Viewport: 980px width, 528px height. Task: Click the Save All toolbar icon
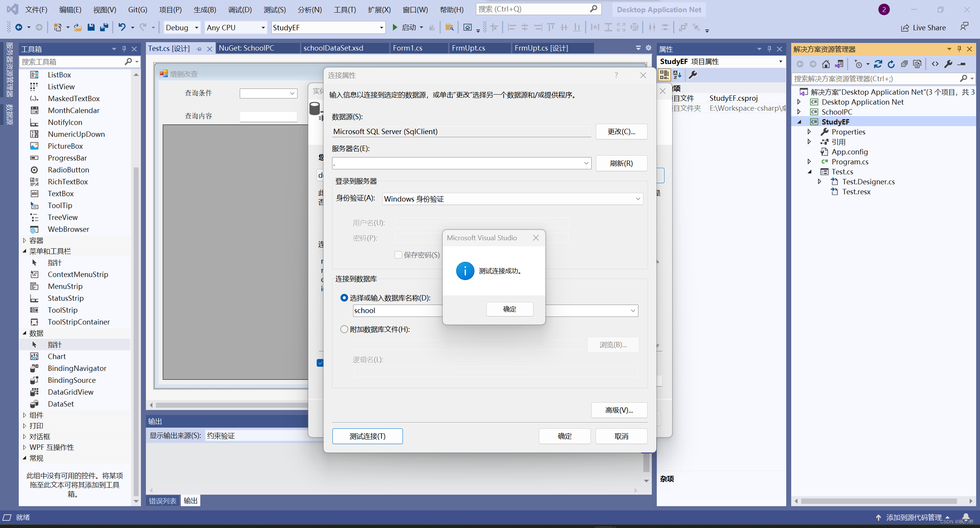[104, 27]
